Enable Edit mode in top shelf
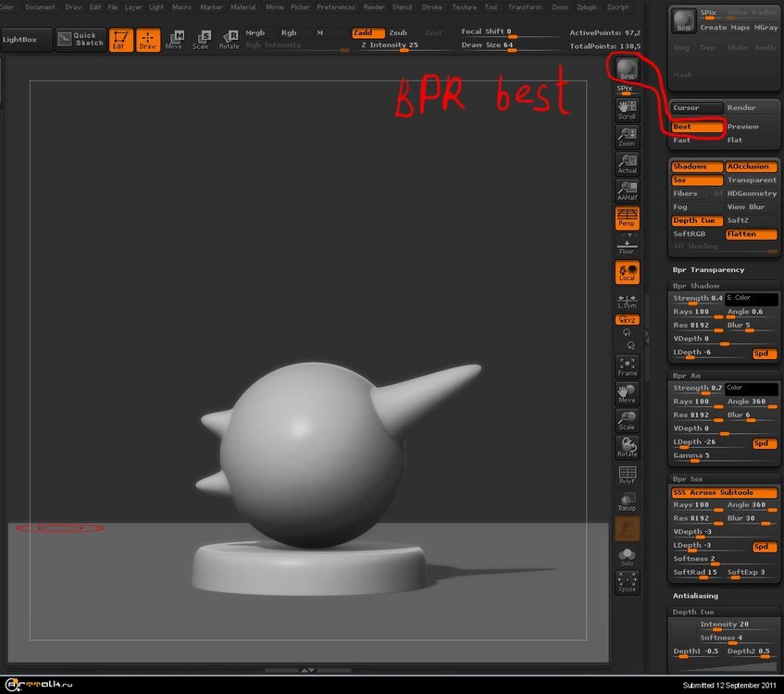784x694 pixels. (120, 40)
